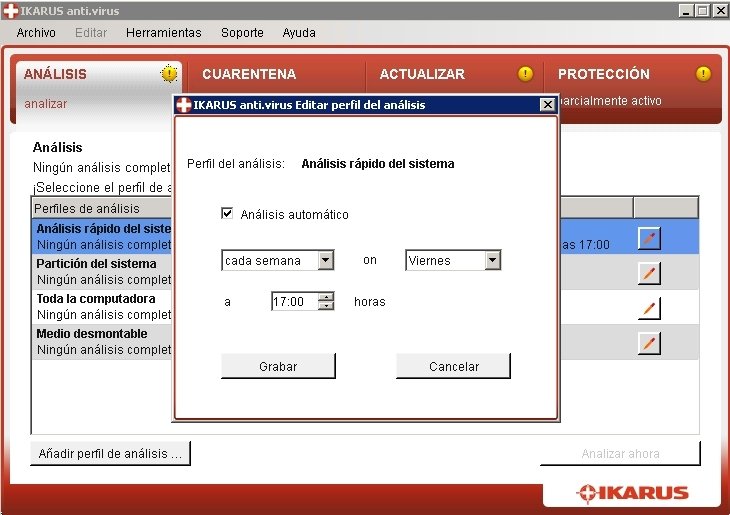730x515 pixels.
Task: Decrease the time with the down stepper arrow
Action: (x=326, y=305)
